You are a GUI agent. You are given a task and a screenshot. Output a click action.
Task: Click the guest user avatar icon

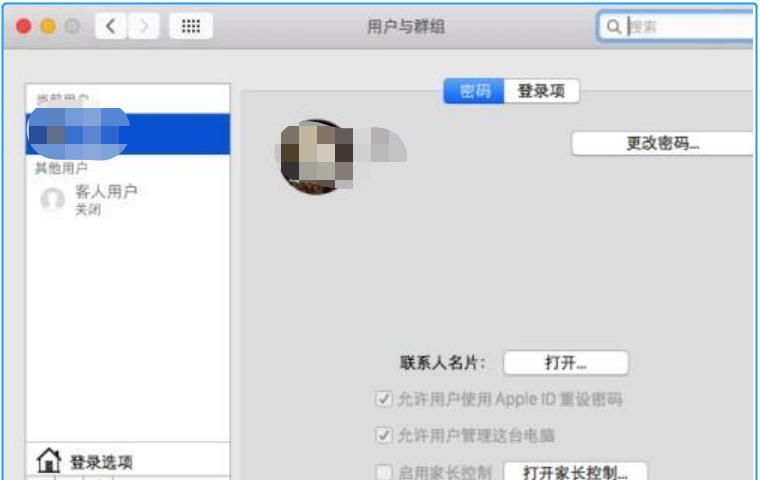52,199
